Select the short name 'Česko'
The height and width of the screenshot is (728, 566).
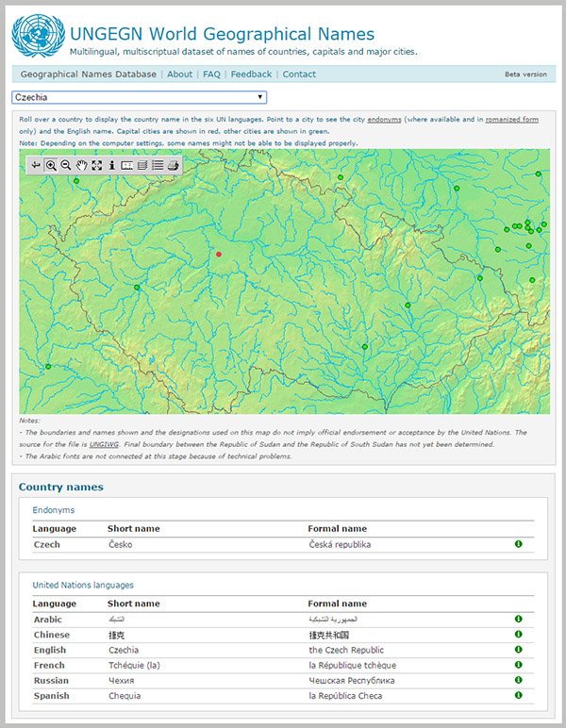(120, 544)
